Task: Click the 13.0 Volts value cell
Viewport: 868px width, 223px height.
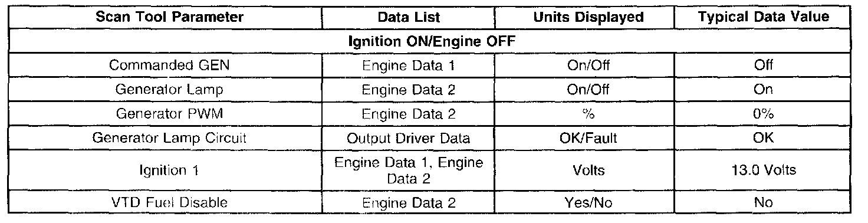Action: pos(764,170)
